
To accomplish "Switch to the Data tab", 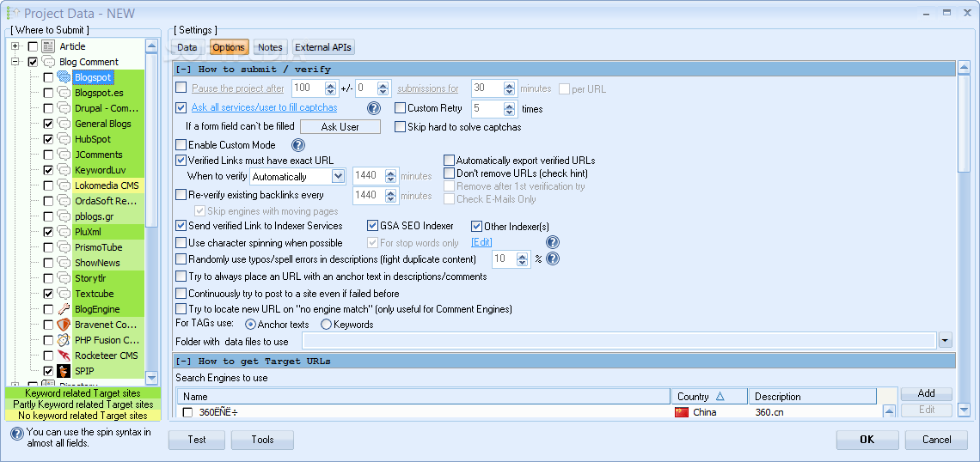I will (x=187, y=47).
